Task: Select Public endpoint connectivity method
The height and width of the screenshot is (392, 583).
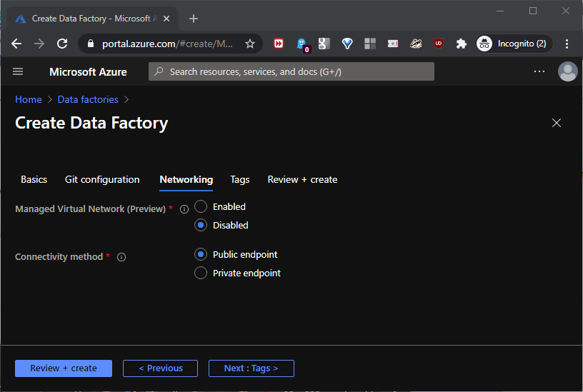Action: (x=201, y=254)
